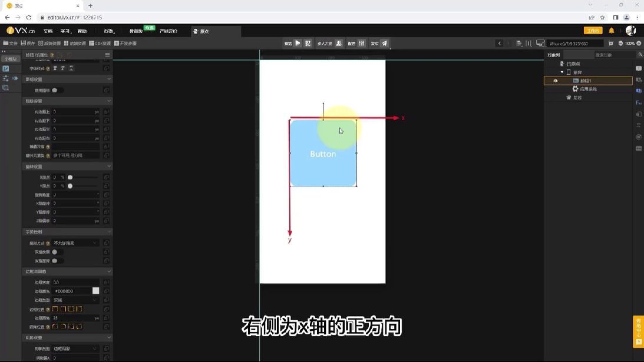Collapse the rotation settings section

point(108,167)
